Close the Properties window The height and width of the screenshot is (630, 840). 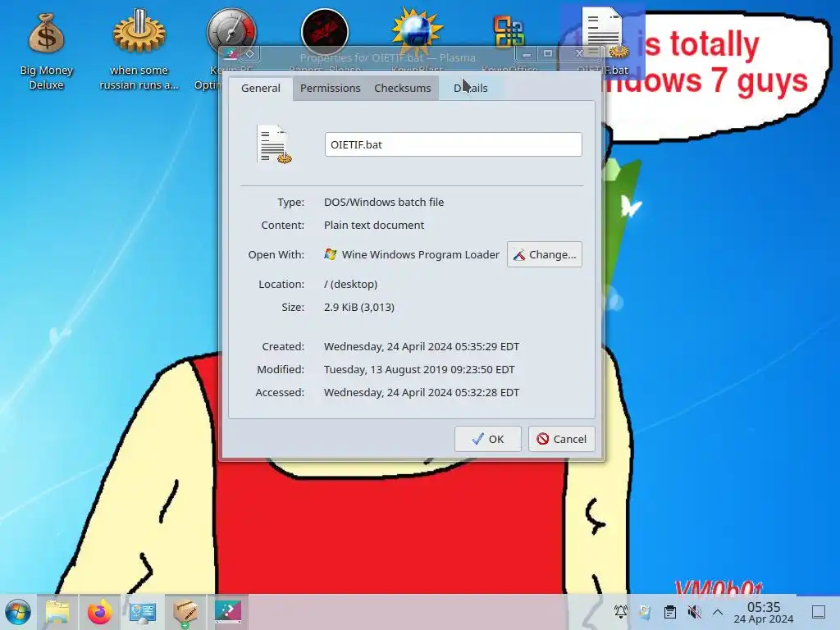click(x=579, y=53)
